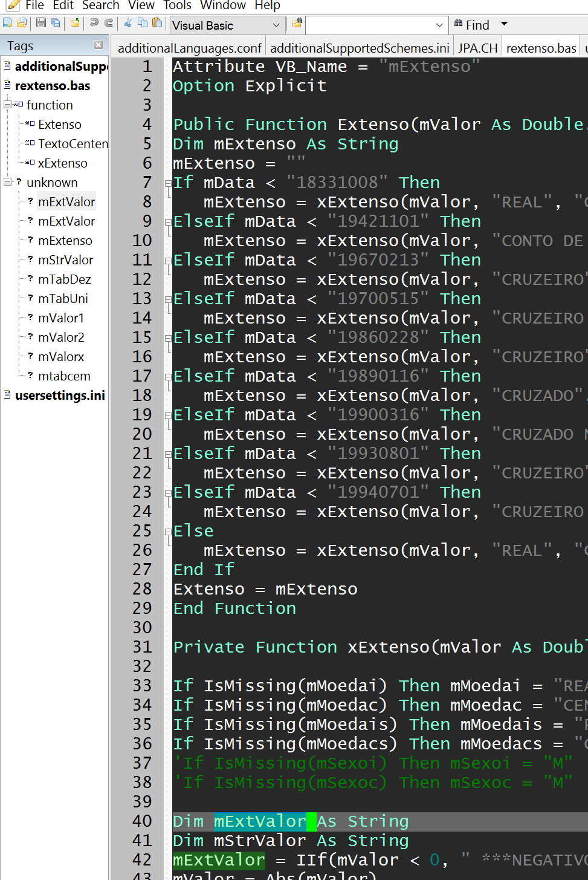Select usersettings.ini in the Tags panel
Screen dimensions: 588x880
60,396
